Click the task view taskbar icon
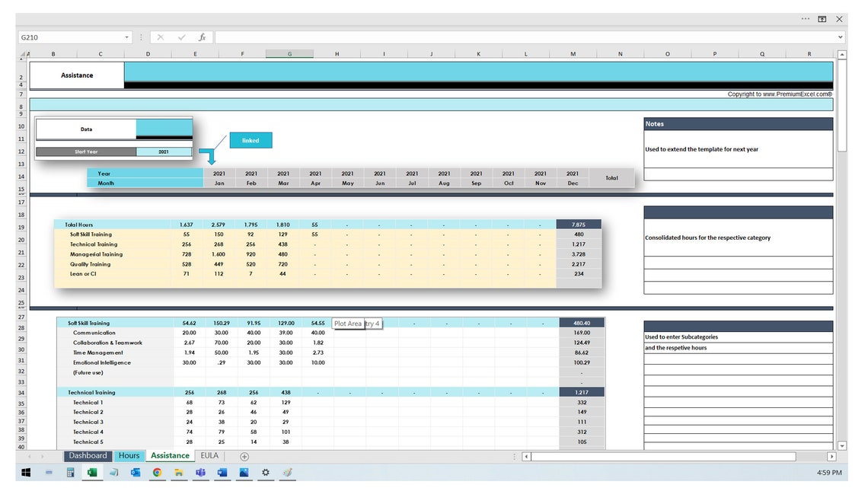Screen dimensions: 868x488 [49, 473]
